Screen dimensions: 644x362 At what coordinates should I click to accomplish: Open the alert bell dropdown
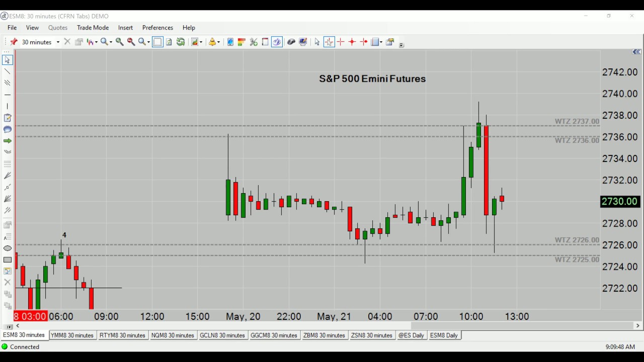tap(218, 42)
